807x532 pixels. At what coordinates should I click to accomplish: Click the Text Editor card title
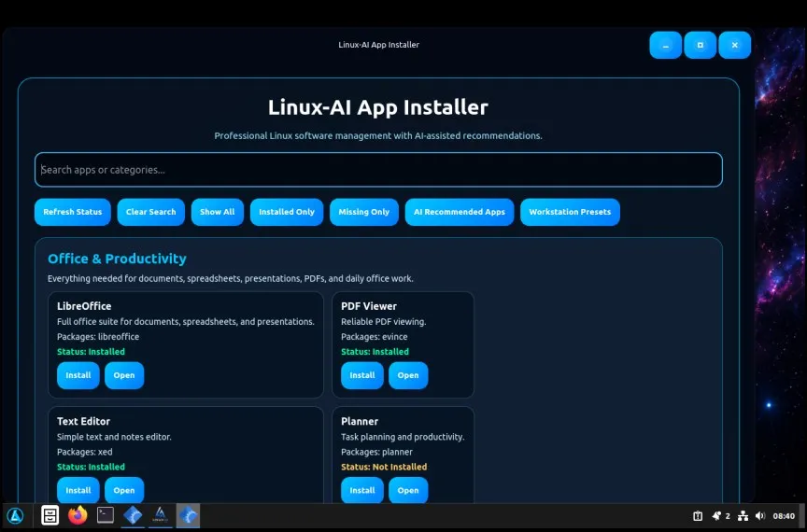click(x=83, y=421)
